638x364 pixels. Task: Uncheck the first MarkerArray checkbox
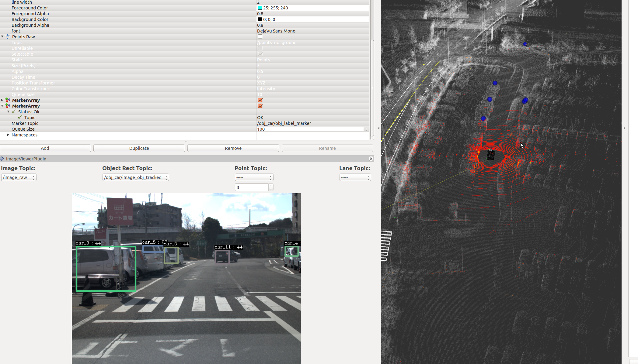[260, 100]
